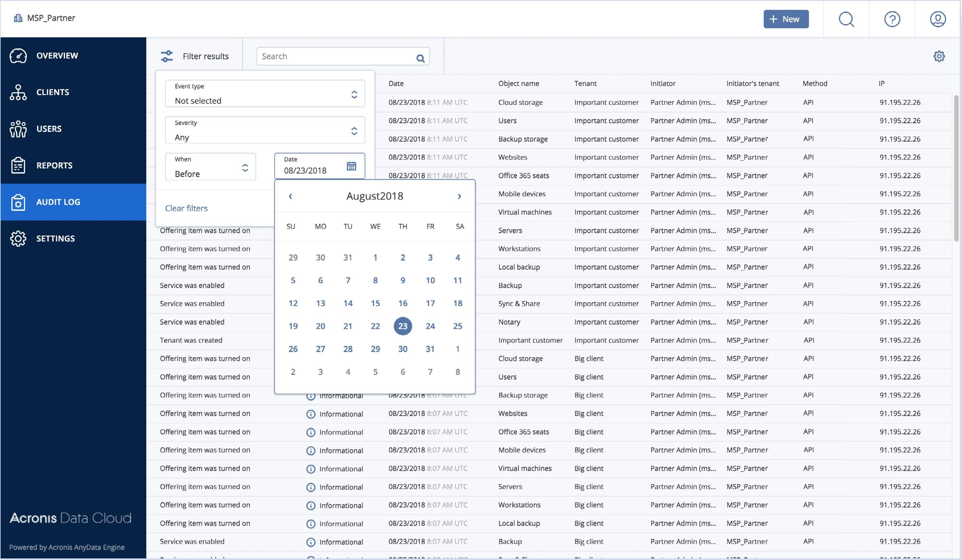Screen dimensions: 962x560
Task: Click the help question mark icon
Action: pyautogui.click(x=892, y=19)
